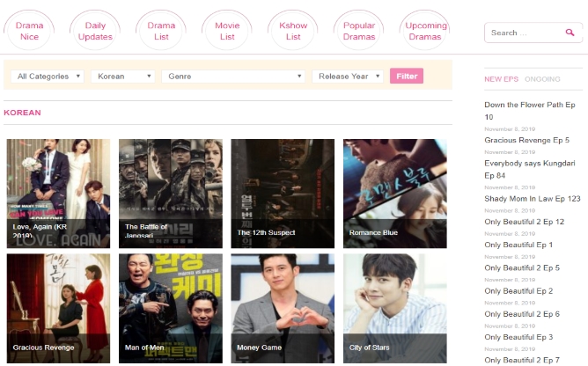Open the Love, Again (KR 2019) poster

tap(58, 194)
